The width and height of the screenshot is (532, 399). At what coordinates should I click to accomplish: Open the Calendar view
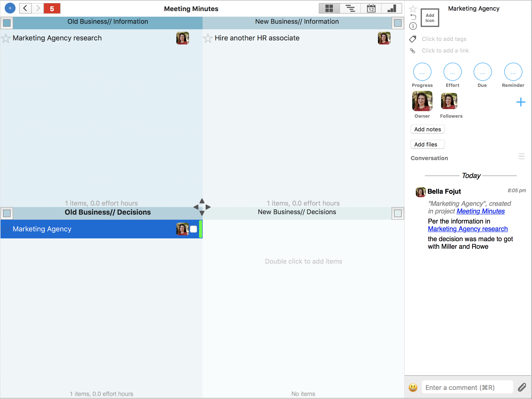coord(371,8)
